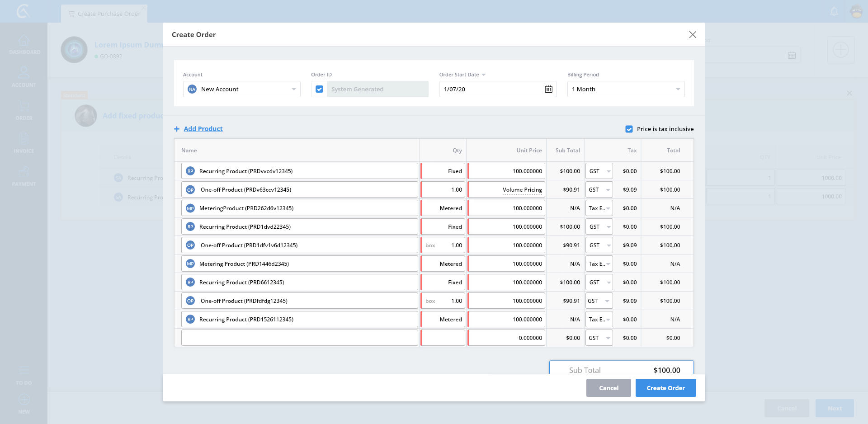Toggle the Price is tax inclusive checkbox
868x424 pixels.
629,129
